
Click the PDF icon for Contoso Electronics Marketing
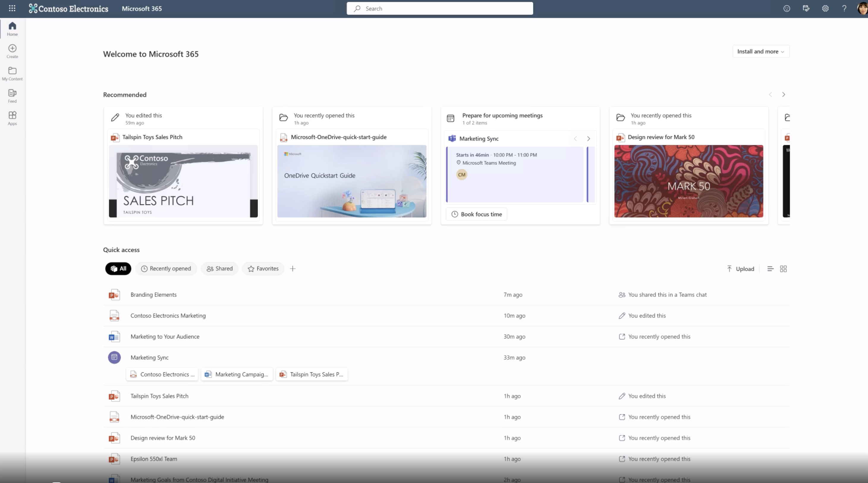[x=114, y=316]
